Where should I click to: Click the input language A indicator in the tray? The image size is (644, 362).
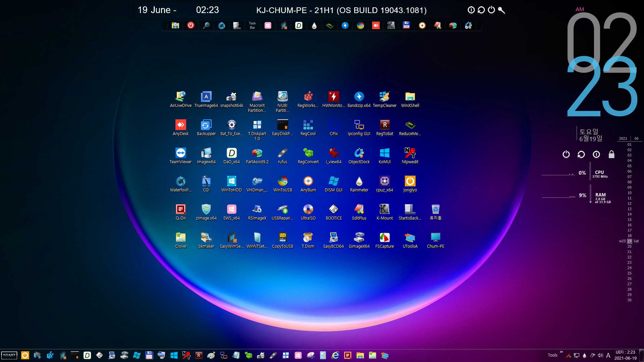608,355
